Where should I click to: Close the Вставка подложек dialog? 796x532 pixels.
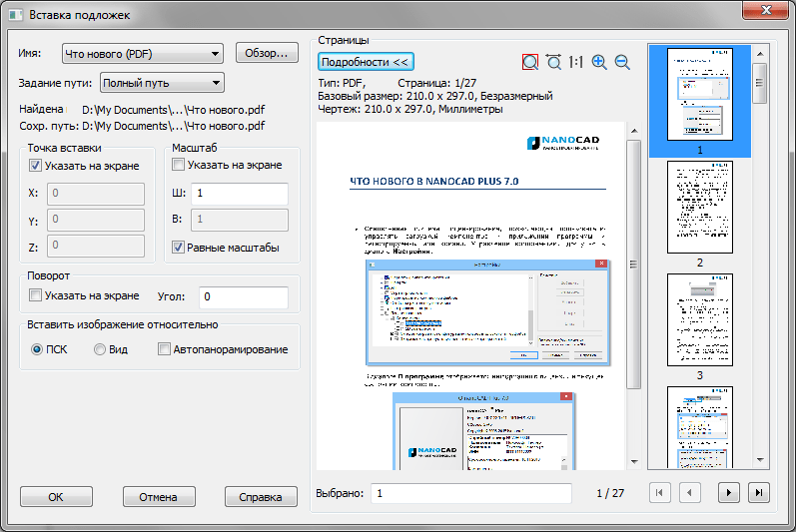click(767, 10)
